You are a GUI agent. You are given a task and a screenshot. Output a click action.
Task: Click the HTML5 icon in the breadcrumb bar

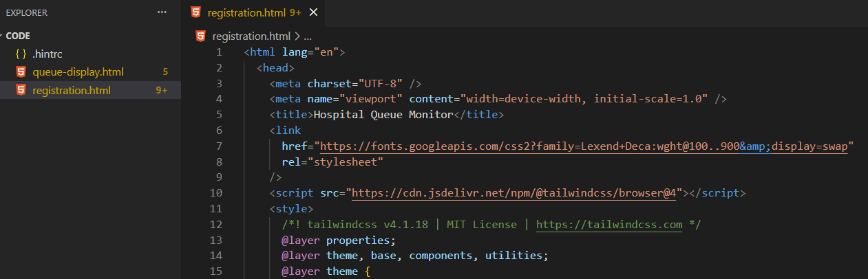tap(201, 36)
